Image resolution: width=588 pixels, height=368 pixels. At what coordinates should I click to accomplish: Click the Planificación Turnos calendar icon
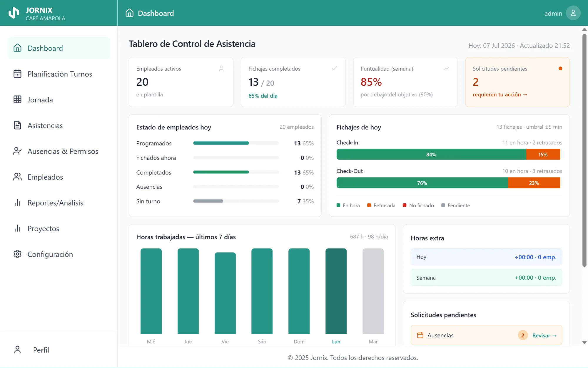(17, 74)
